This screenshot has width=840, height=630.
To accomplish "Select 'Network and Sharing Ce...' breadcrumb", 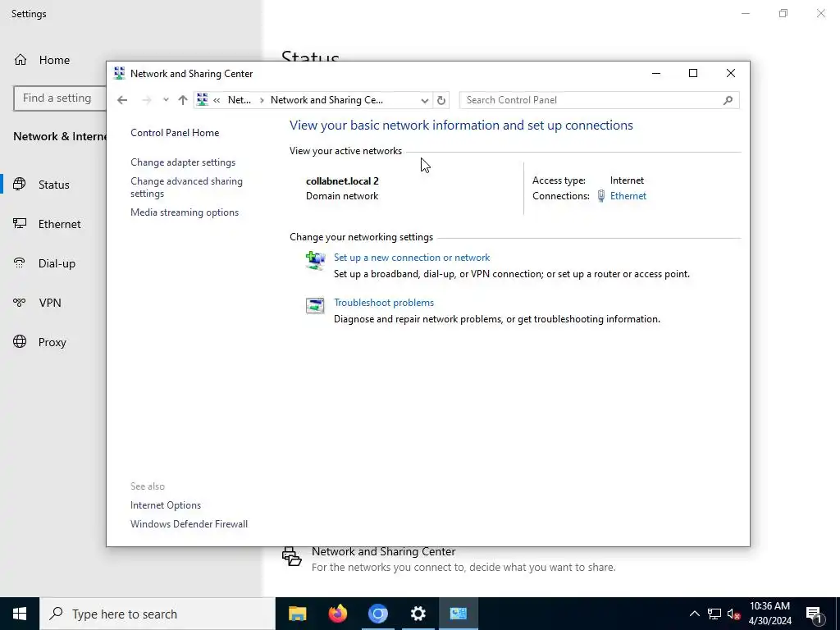I will coord(326,100).
